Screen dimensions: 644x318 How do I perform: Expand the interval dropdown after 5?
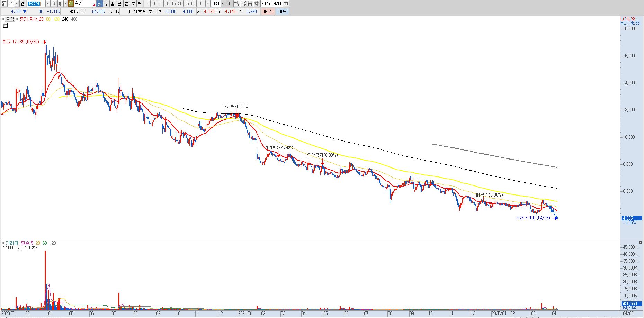pos(208,3)
